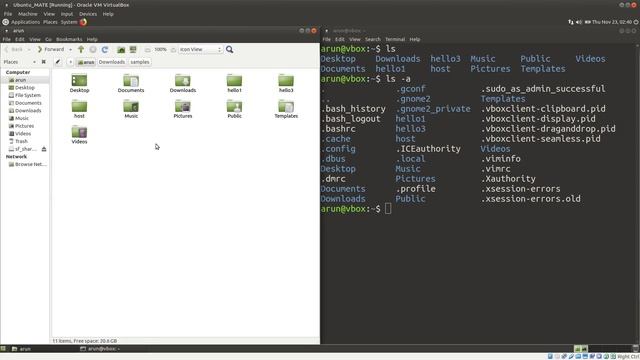Open VirtualBox Machine menu
The image size is (640, 360).
[x=28, y=14]
